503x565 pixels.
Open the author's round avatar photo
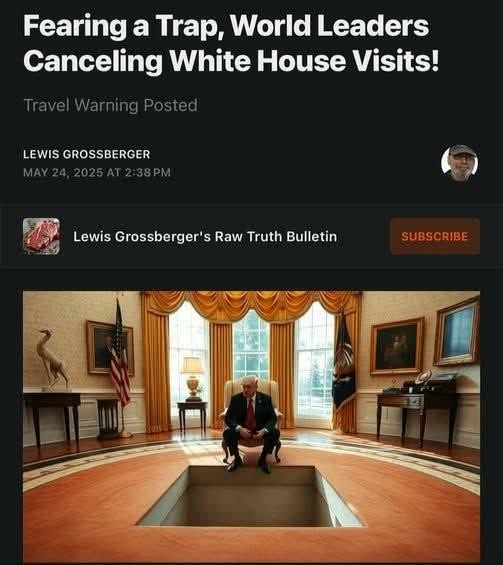click(460, 163)
